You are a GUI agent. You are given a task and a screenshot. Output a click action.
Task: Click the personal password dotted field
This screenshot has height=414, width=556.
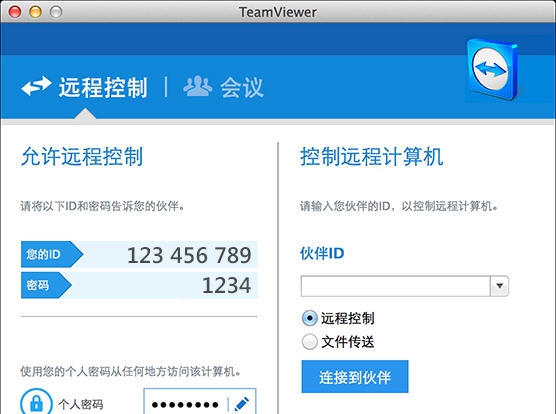(200, 402)
